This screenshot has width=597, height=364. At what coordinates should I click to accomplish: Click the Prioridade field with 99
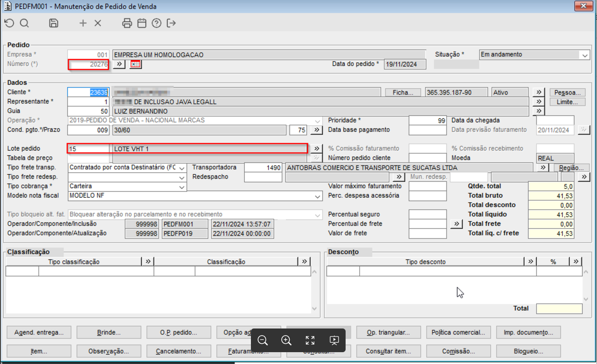[x=428, y=121]
